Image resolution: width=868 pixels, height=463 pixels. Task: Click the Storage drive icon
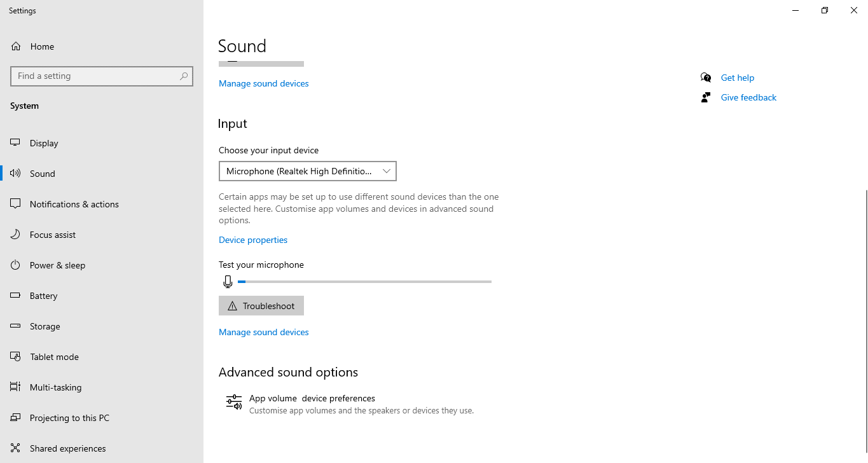16,326
